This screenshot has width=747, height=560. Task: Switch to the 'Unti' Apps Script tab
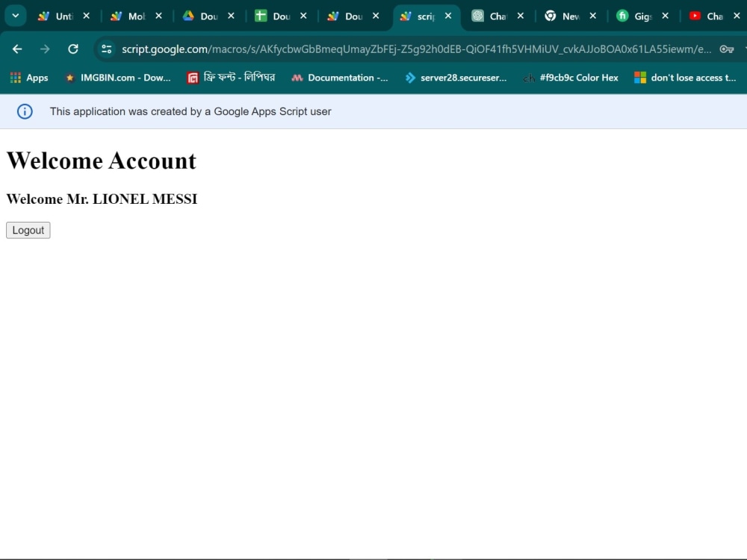click(56, 16)
